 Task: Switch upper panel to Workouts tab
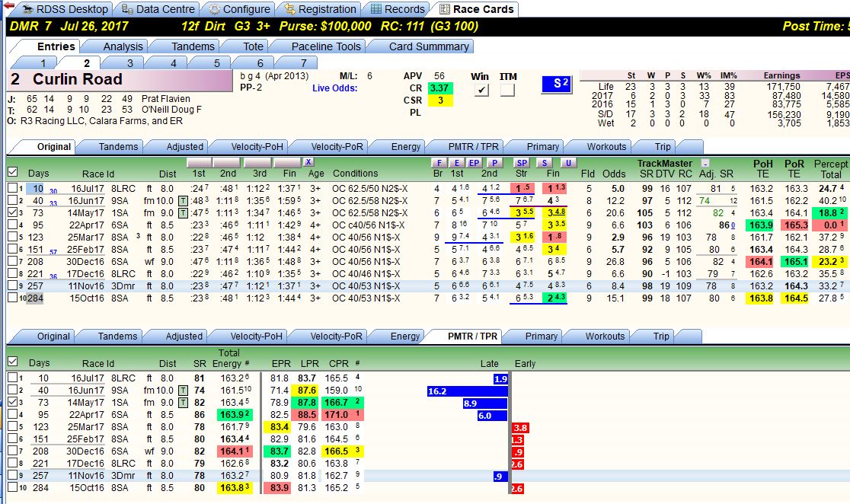tap(606, 146)
